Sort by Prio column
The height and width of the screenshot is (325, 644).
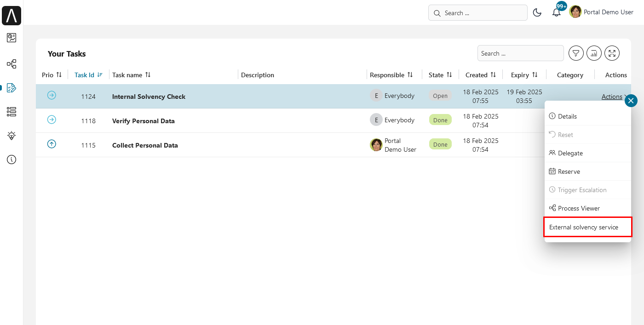pyautogui.click(x=59, y=74)
